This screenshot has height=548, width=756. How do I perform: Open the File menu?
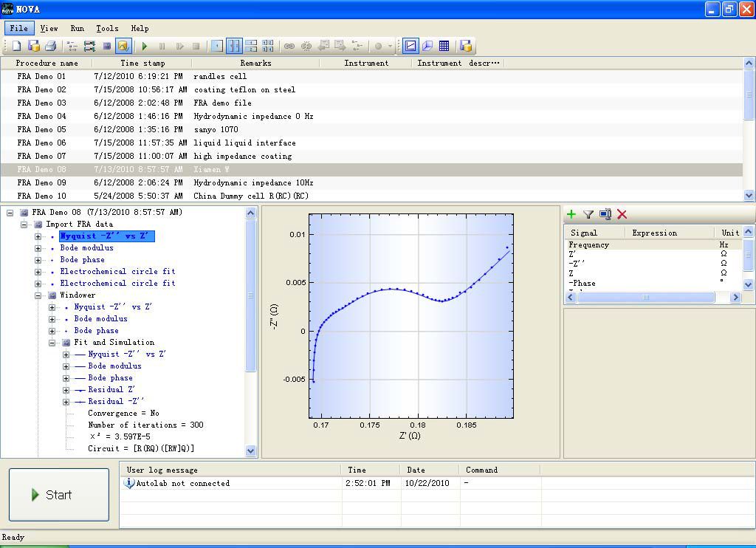coord(18,28)
